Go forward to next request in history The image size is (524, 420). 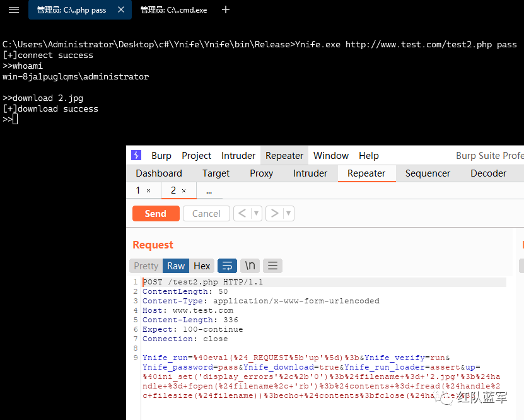pyautogui.click(x=274, y=213)
